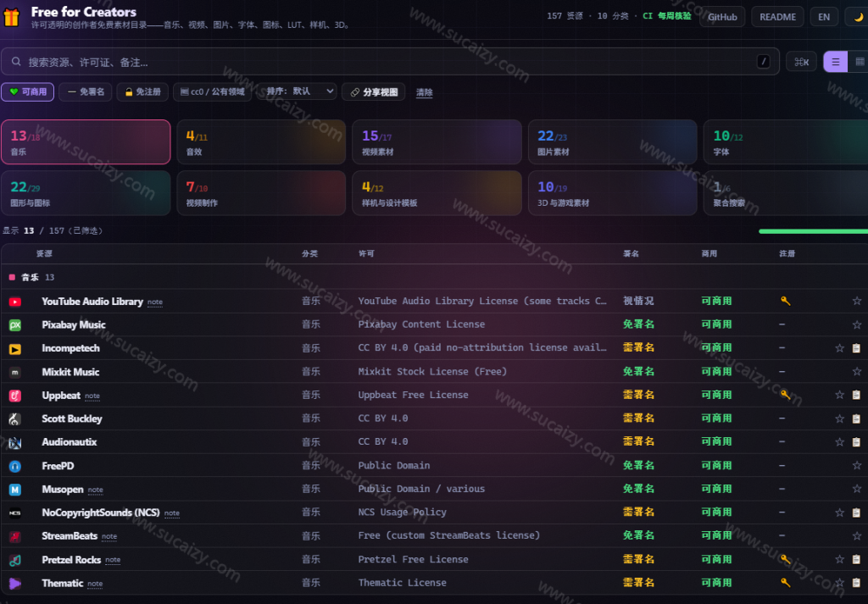Open the README button

(778, 17)
